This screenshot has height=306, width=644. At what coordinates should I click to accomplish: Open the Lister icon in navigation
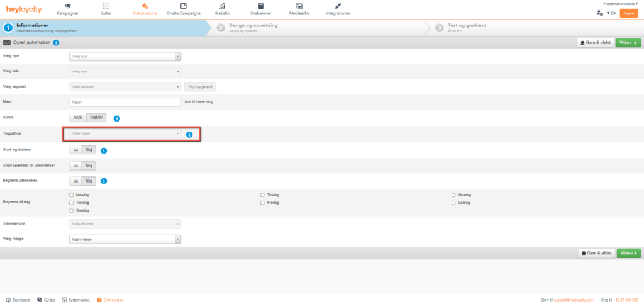[106, 6]
